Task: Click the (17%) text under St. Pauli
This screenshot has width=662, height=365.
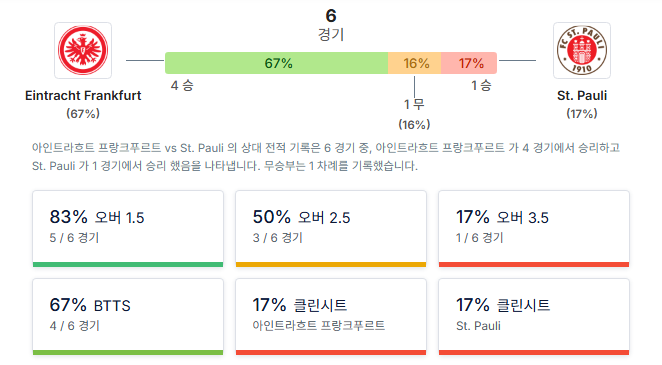Action: 582,114
